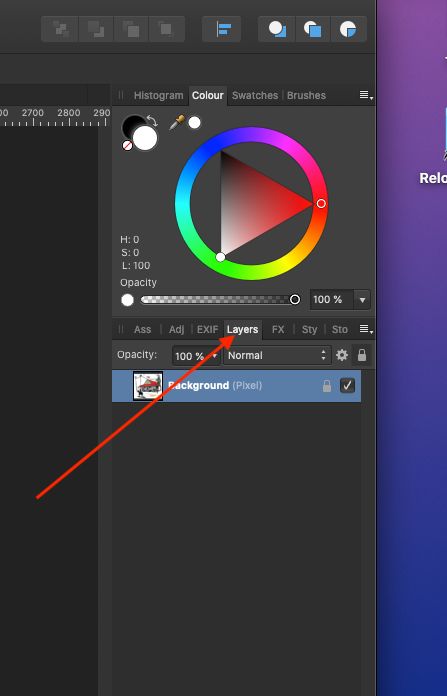This screenshot has height=696, width=447.
Task: Click the Layers panel lock button
Action: [362, 355]
